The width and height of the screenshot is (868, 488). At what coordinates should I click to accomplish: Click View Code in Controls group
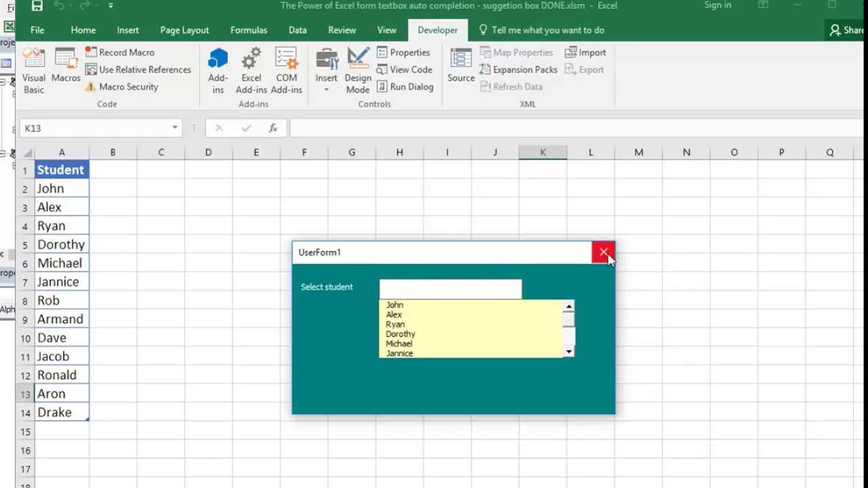click(x=404, y=70)
